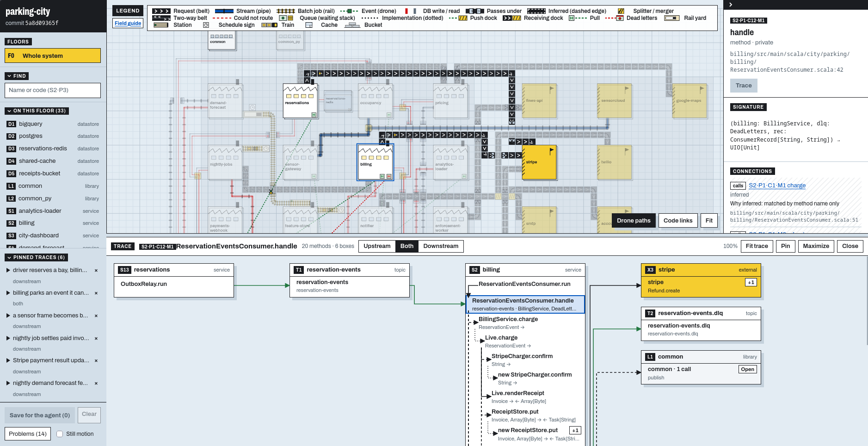Click Fit trace button
The height and width of the screenshot is (446, 868).
[x=757, y=246]
